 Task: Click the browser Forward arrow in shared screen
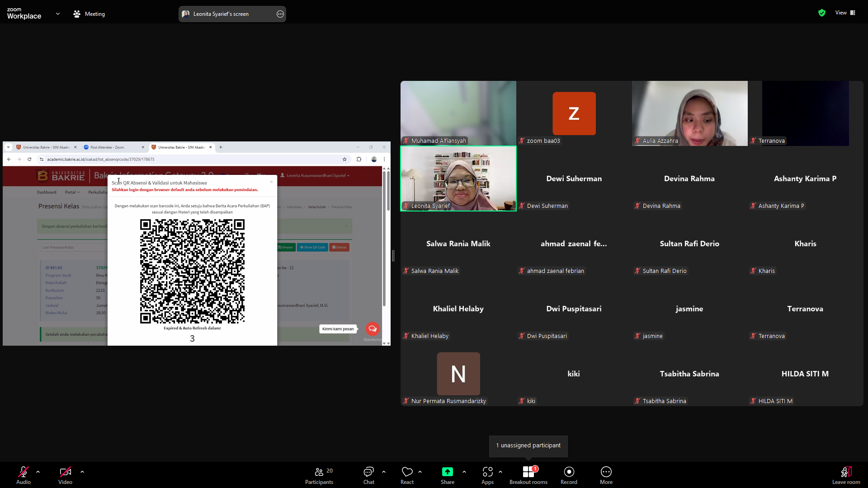tap(19, 159)
